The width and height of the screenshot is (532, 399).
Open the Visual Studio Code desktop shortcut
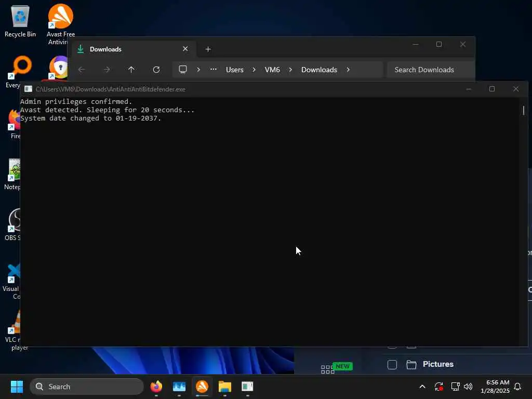[12, 281]
